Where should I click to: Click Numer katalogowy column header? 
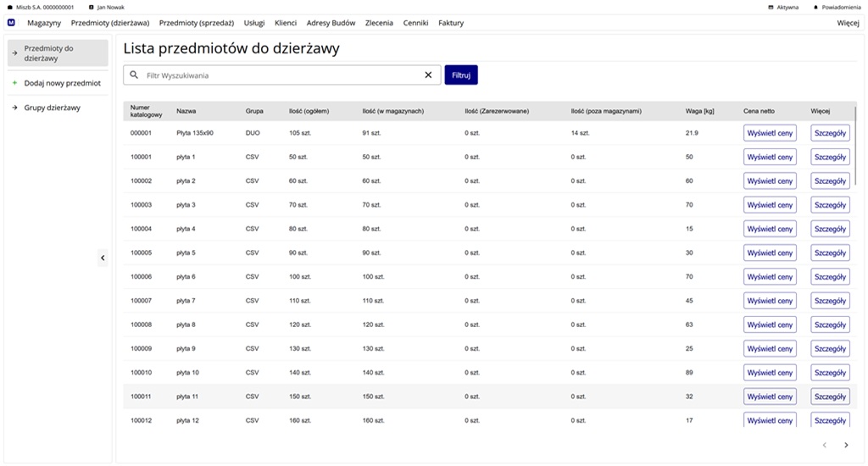(x=146, y=111)
